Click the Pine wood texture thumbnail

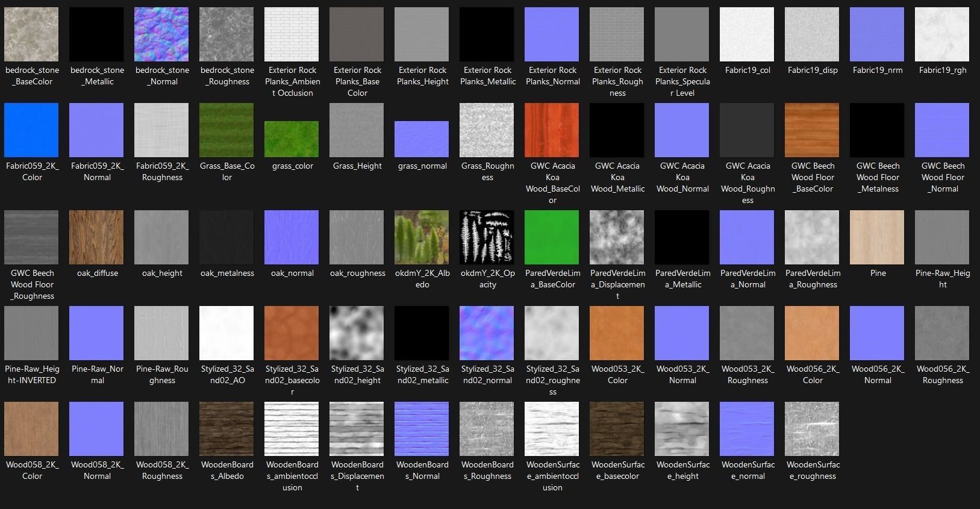coord(877,237)
